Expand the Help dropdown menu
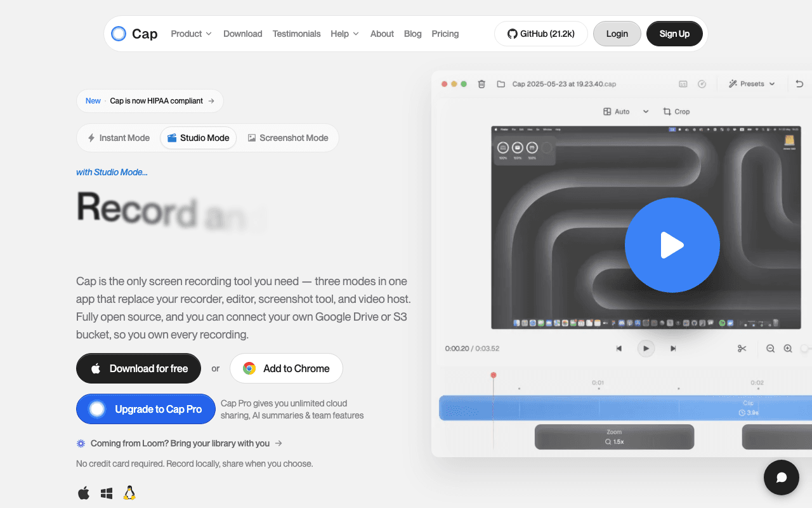Viewport: 812px width, 508px height. click(x=344, y=34)
